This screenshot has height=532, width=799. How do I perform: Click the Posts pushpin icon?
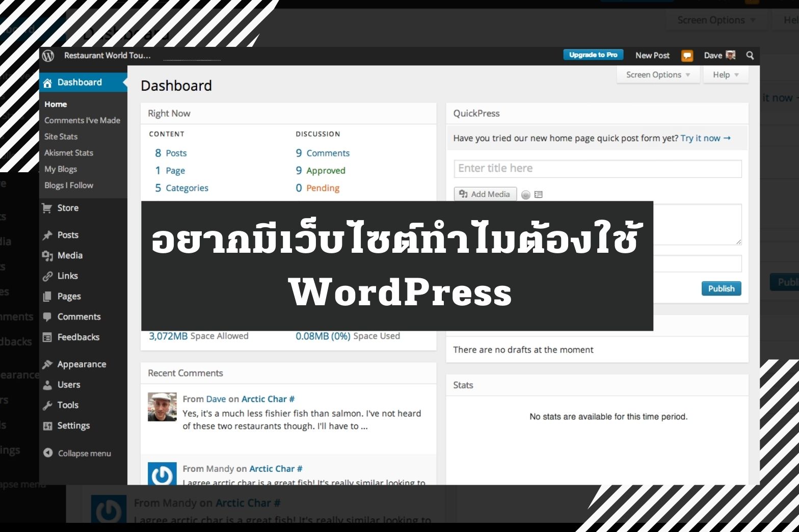[x=47, y=235]
